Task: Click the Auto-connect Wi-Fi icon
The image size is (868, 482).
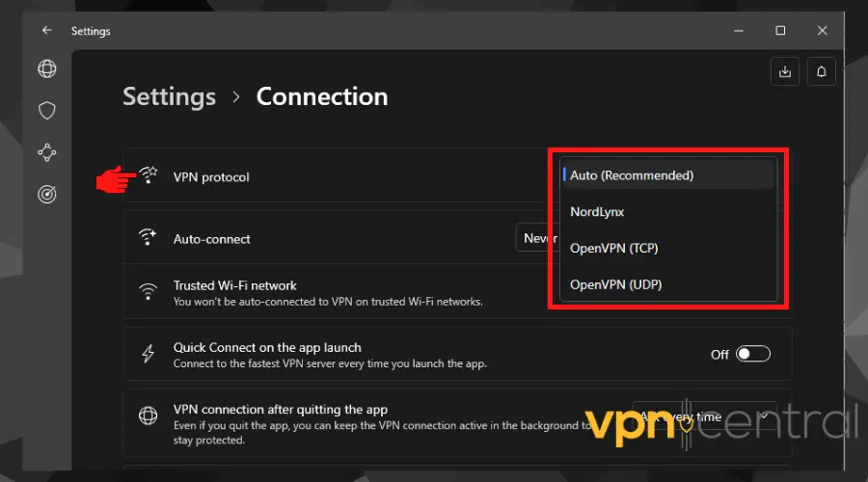Action: pos(148,237)
